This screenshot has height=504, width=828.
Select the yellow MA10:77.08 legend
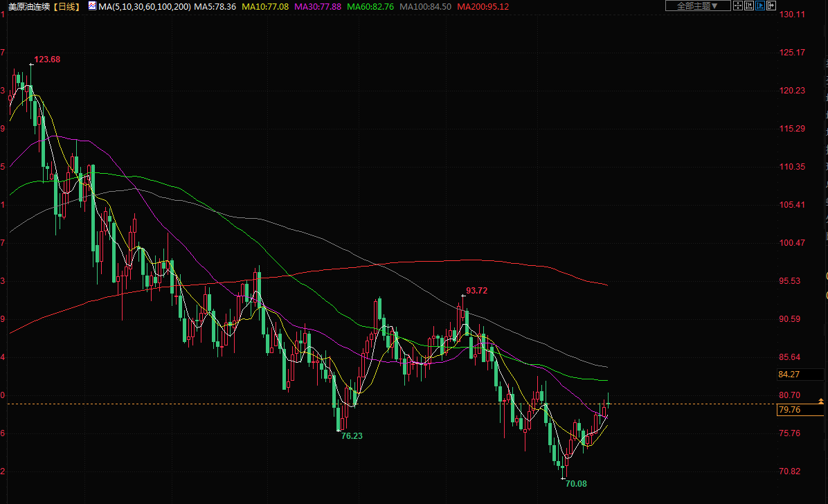pos(265,6)
